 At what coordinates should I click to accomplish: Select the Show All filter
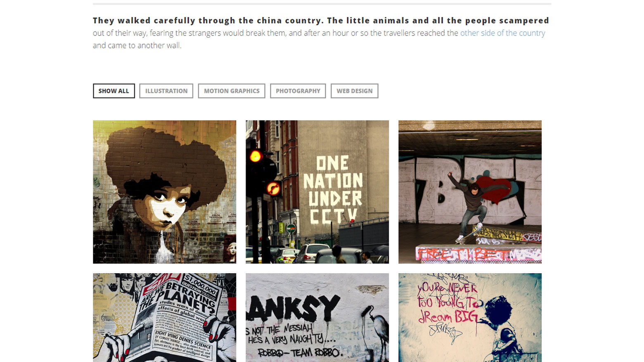click(x=114, y=91)
